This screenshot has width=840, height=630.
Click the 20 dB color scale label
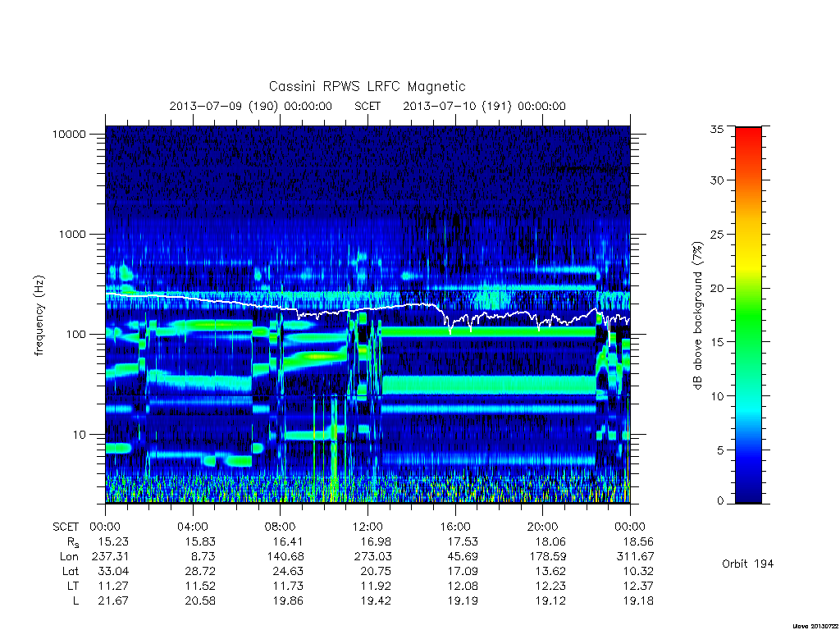coord(716,288)
